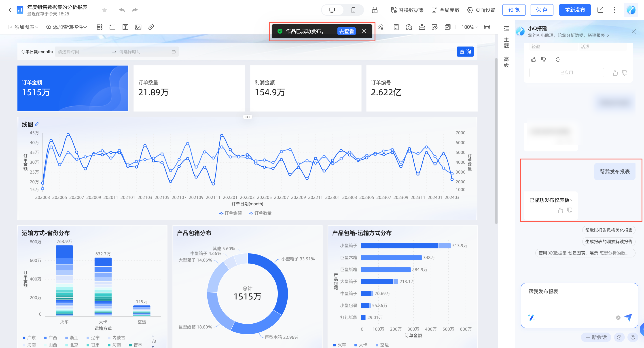The width and height of the screenshot is (644, 348).
Task: Select the insert text box icon
Action: click(x=125, y=27)
